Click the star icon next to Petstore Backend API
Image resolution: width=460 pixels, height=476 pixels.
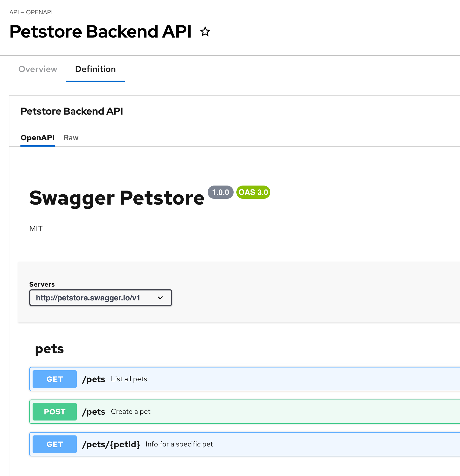[205, 32]
